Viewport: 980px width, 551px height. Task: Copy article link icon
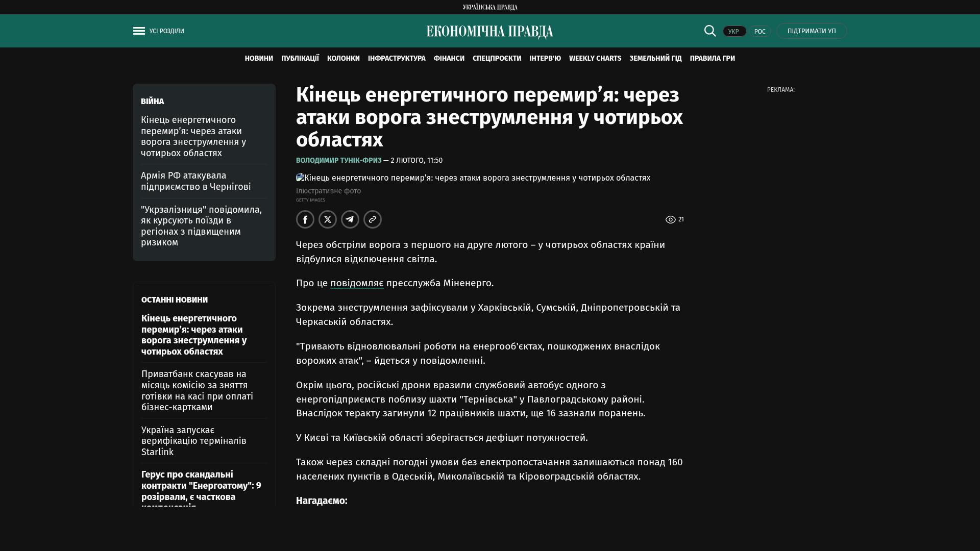(x=373, y=219)
